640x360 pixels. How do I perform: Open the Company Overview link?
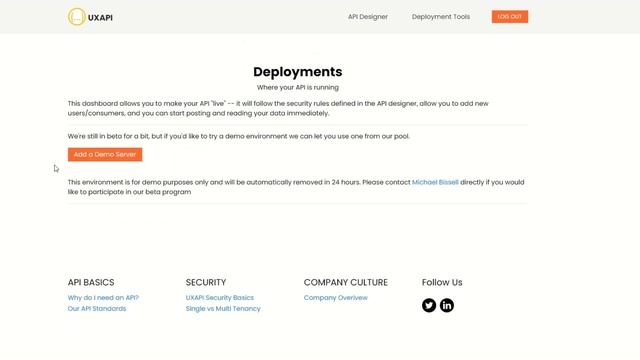336,298
